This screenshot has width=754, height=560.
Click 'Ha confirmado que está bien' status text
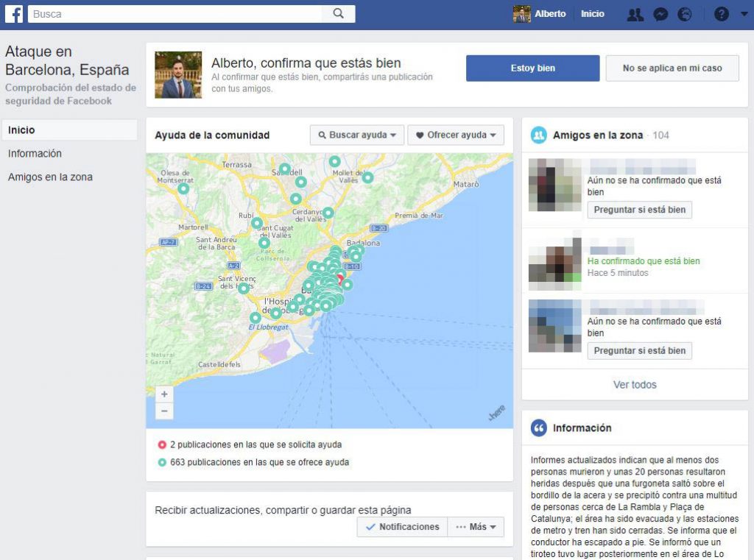(644, 261)
